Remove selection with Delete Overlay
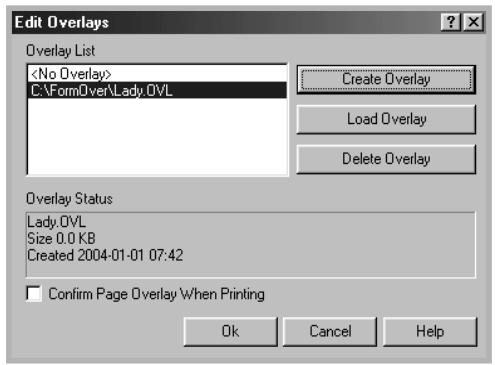The width and height of the screenshot is (495, 365). pos(386,159)
